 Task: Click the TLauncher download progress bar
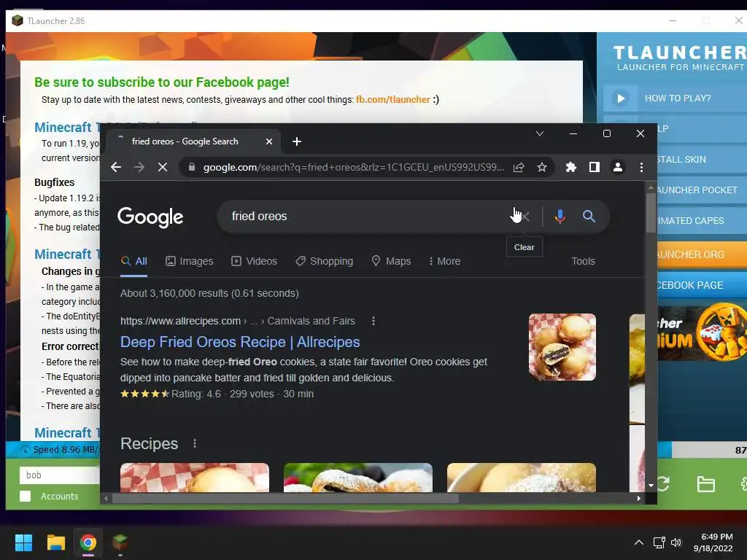702,450
